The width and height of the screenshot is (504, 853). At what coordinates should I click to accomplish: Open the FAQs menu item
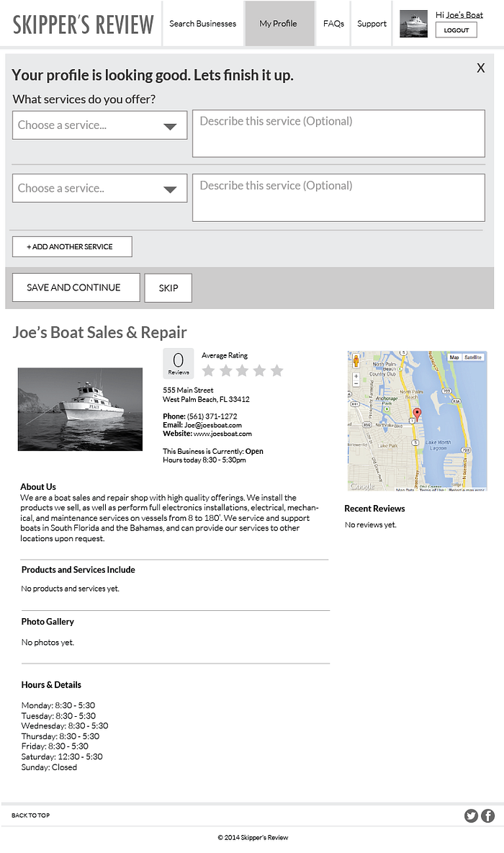pos(333,24)
